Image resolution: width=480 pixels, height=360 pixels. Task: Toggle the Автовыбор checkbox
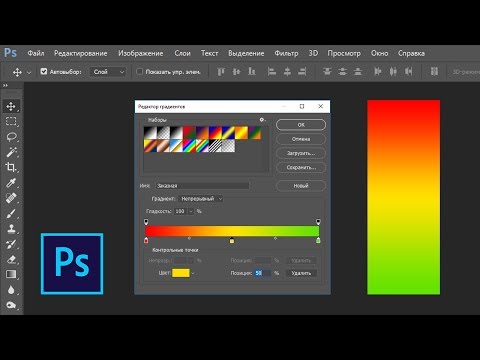coord(44,71)
